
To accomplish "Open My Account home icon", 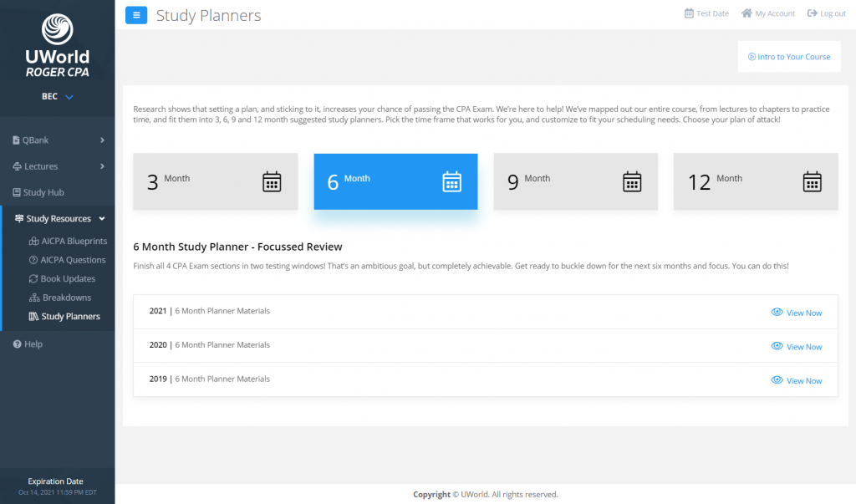I will 746,13.
